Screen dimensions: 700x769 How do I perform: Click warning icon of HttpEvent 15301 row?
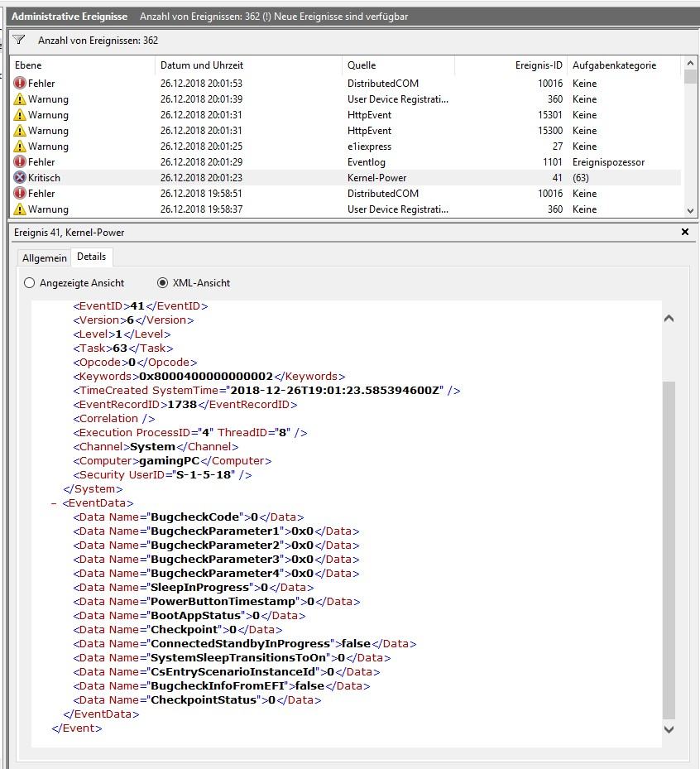[20, 115]
